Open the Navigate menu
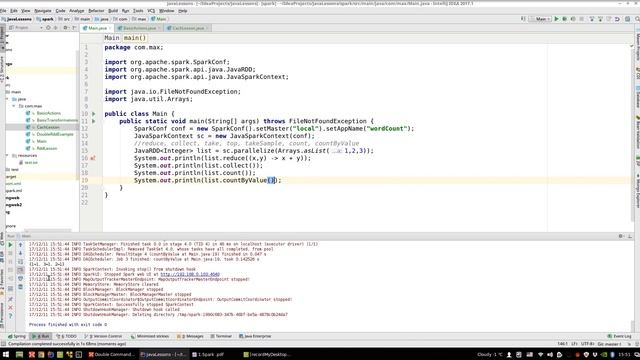 pyautogui.click(x=43, y=11)
